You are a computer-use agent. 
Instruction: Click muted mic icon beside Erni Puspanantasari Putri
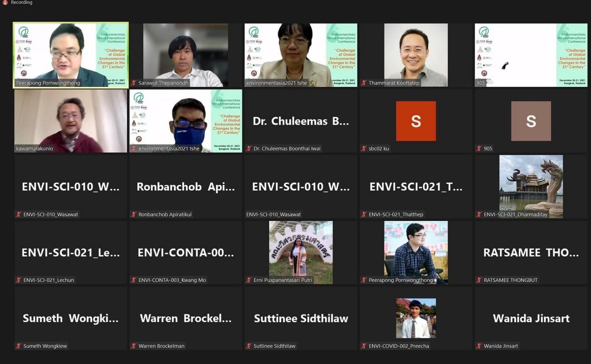pos(249,280)
